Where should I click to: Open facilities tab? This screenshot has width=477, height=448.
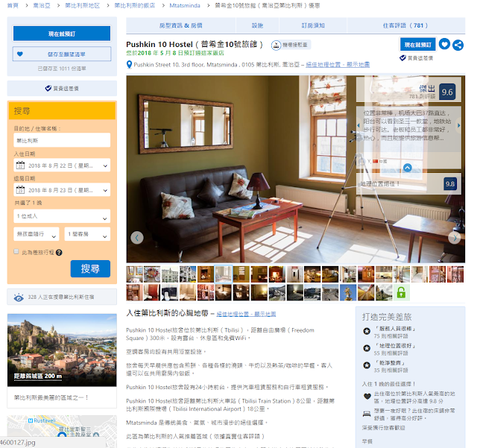(257, 25)
